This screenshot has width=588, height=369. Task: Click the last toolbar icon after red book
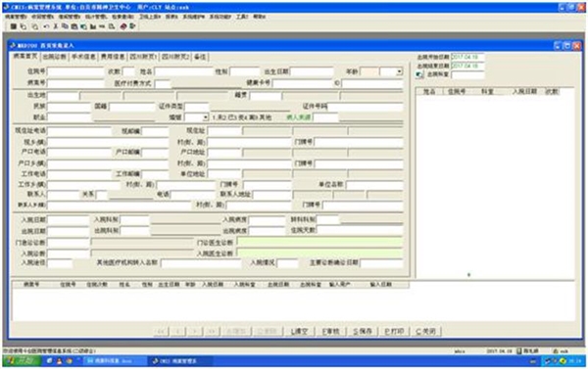click(132, 26)
